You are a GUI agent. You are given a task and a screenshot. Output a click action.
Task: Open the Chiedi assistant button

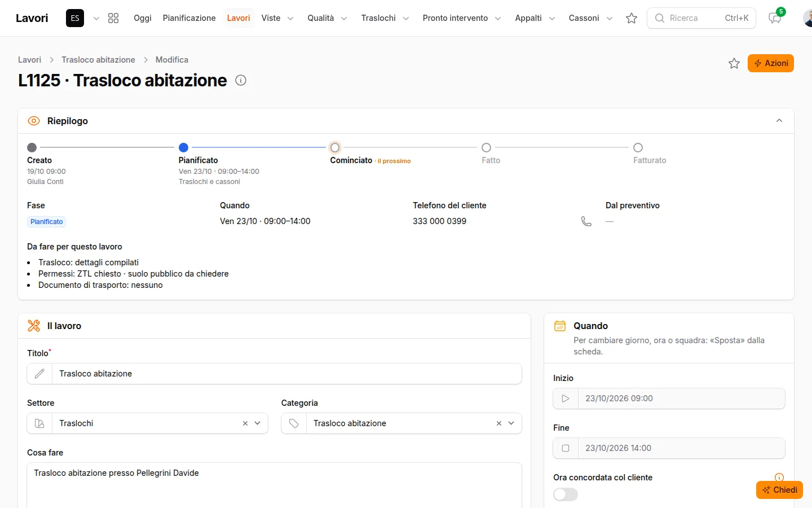coord(779,490)
